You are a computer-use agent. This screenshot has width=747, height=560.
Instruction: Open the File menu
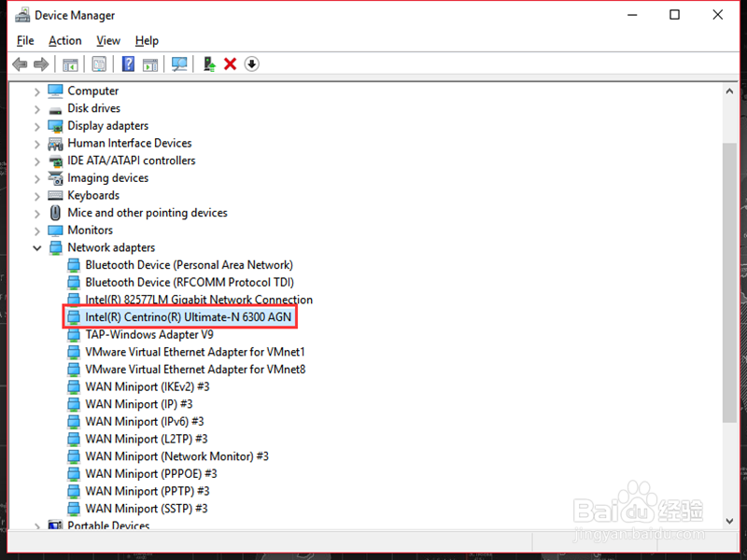tap(25, 41)
